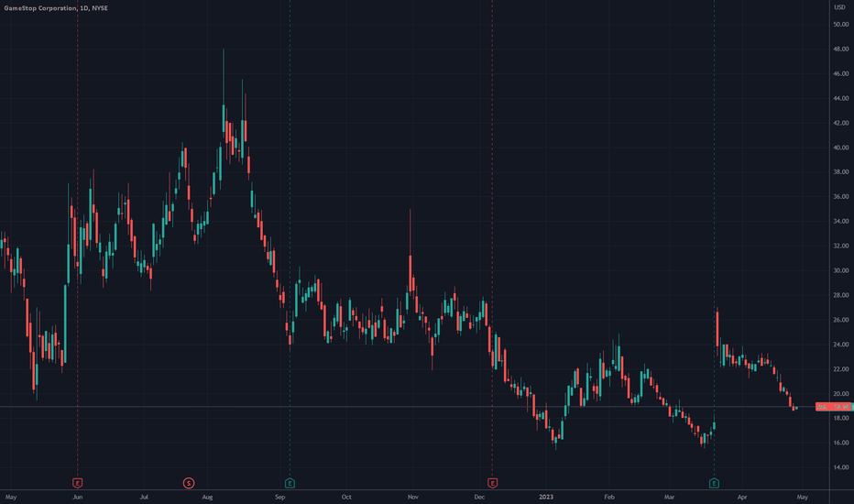Click the 18.00 price axis label
The height and width of the screenshot is (504, 854).
click(840, 418)
